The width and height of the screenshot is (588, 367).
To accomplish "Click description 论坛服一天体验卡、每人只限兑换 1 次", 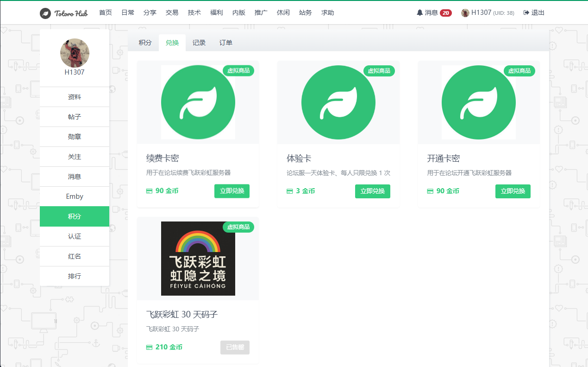I will (338, 173).
